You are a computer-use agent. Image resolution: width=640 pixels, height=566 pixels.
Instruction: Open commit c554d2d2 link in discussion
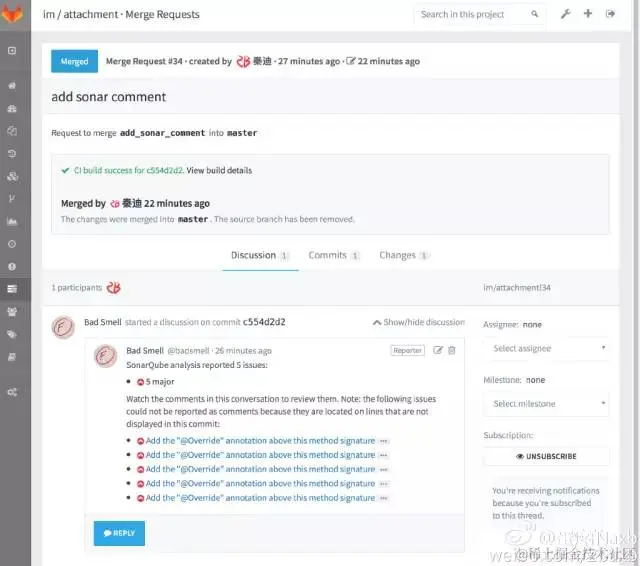(264, 322)
